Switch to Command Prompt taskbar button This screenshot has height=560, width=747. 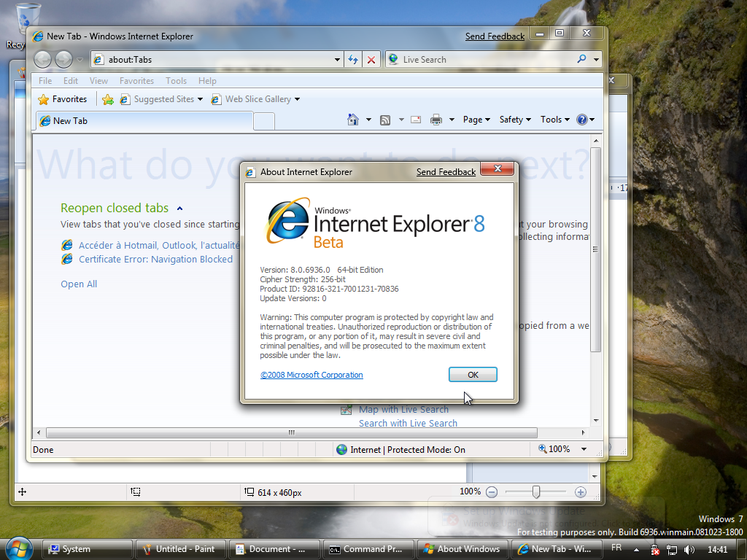coord(368,549)
